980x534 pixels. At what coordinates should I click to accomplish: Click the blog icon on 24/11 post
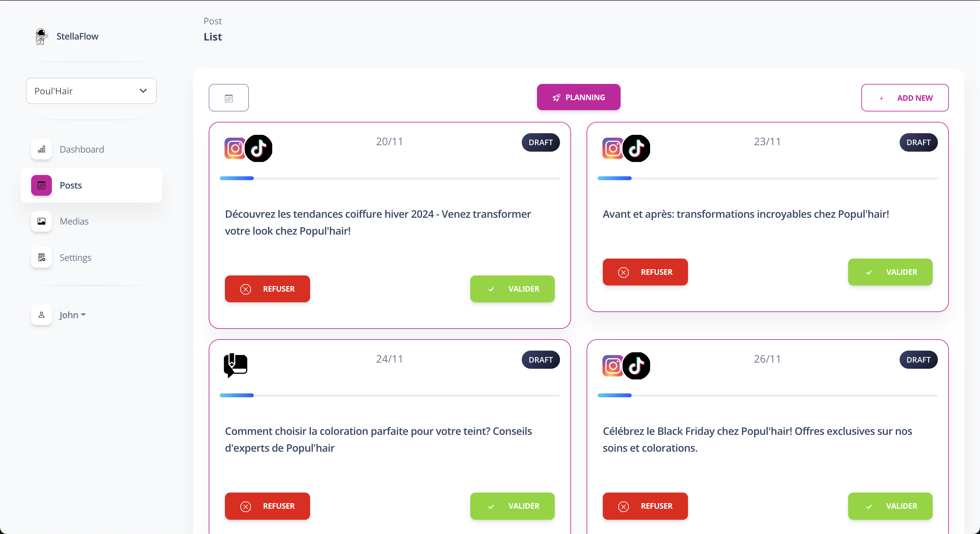[235, 365]
